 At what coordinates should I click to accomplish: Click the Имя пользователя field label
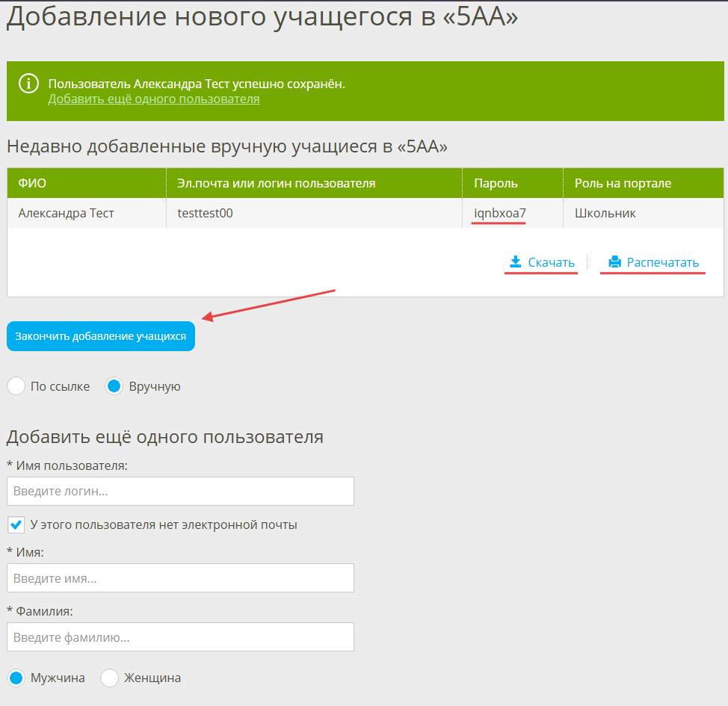coord(67,465)
